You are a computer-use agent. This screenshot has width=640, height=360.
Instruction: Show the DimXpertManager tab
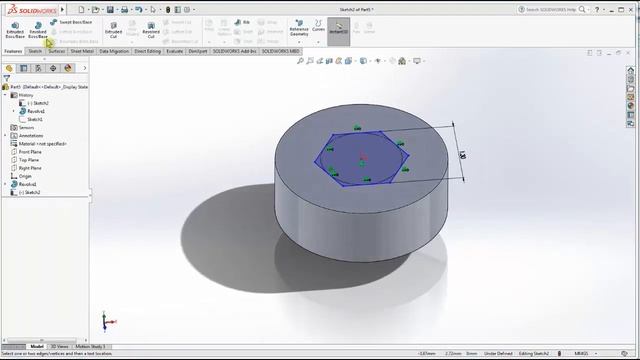tap(53, 68)
